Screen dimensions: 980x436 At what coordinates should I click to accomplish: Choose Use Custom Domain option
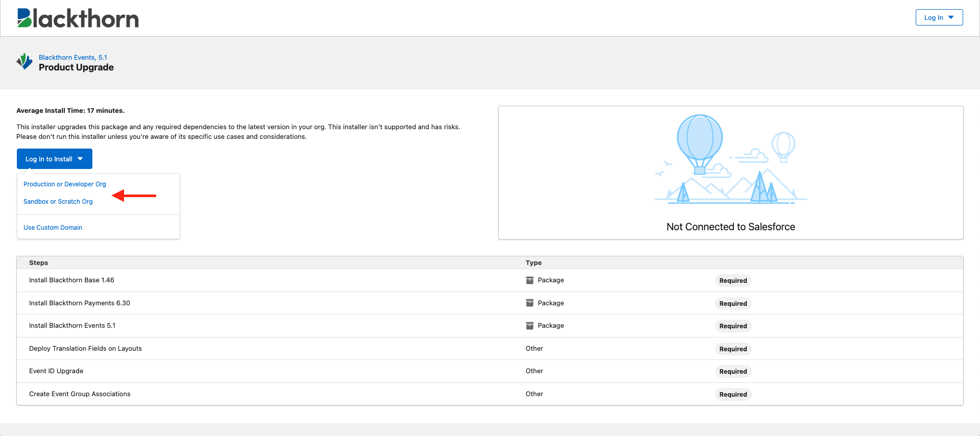click(53, 228)
